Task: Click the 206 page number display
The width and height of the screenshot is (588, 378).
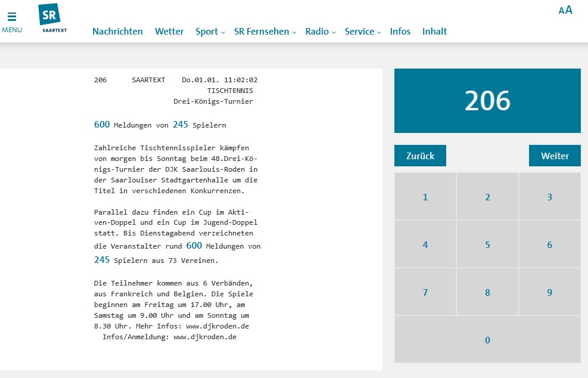Action: (487, 101)
